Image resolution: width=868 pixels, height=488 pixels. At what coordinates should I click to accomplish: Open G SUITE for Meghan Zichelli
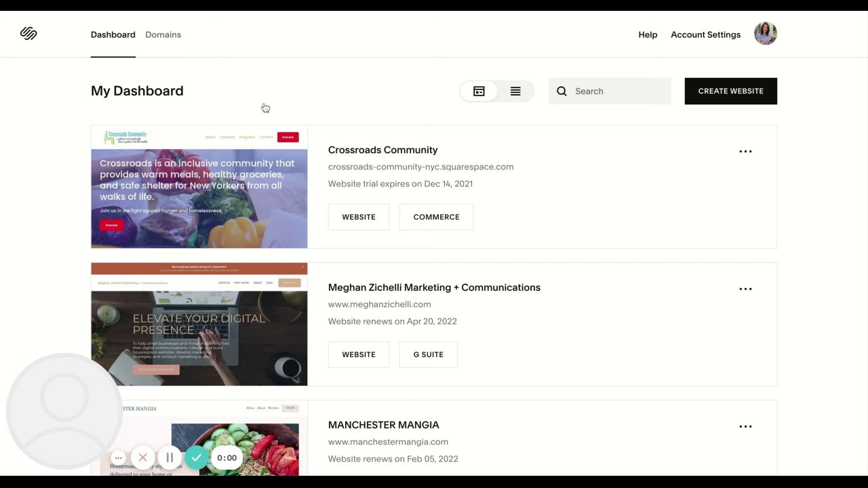tap(428, 354)
